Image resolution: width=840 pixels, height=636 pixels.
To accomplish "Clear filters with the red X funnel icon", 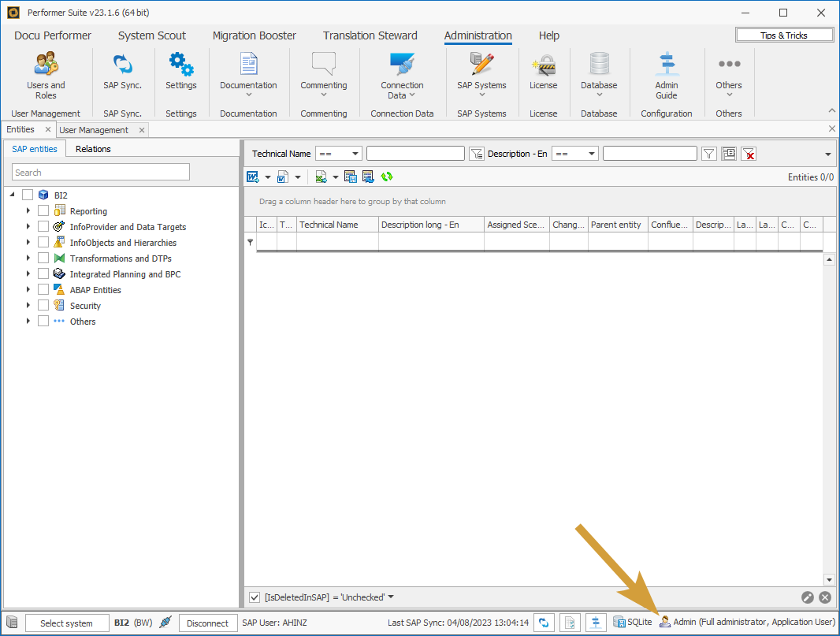I will click(749, 154).
